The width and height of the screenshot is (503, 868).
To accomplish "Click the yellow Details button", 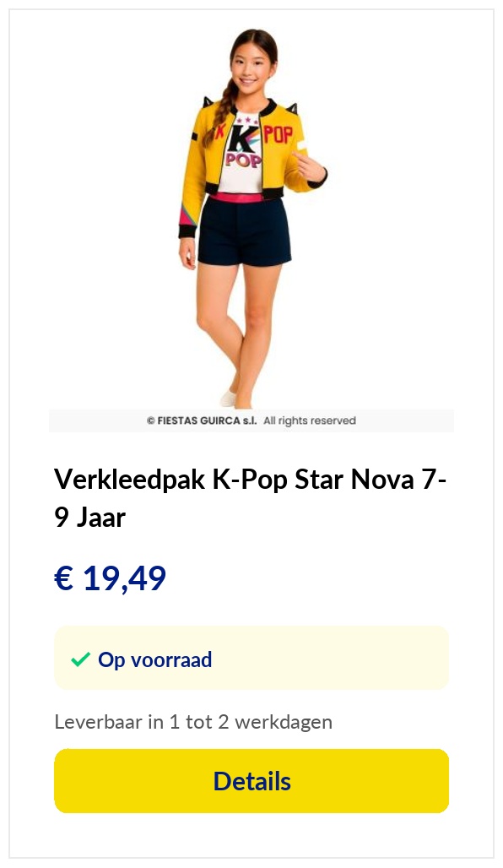I will (x=251, y=780).
